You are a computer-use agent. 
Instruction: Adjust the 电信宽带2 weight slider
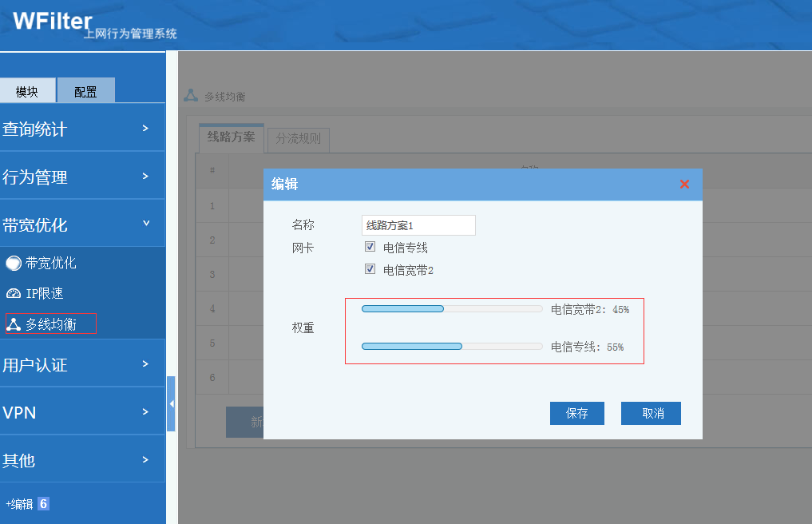click(x=443, y=309)
